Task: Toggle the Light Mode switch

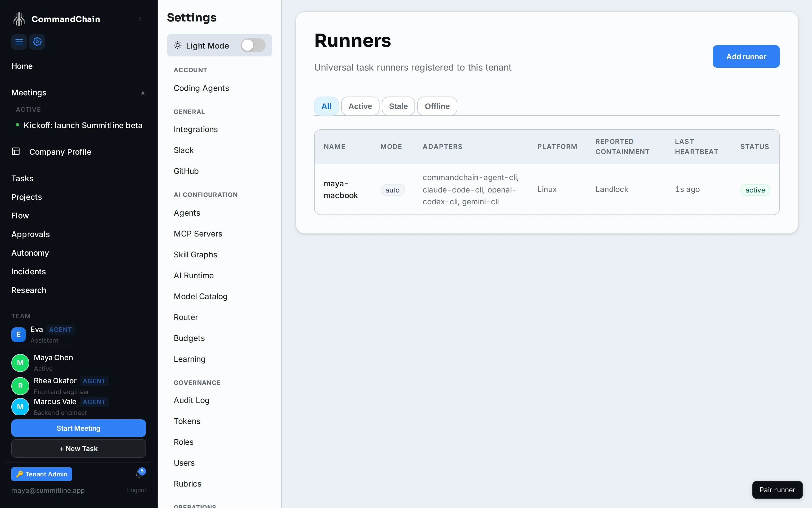Action: (x=253, y=45)
